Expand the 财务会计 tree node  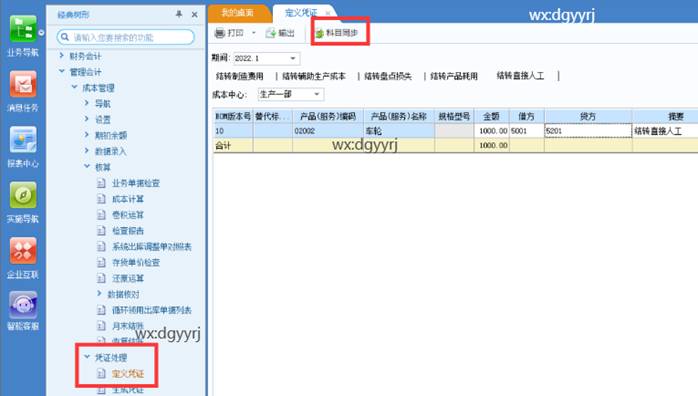tap(62, 56)
